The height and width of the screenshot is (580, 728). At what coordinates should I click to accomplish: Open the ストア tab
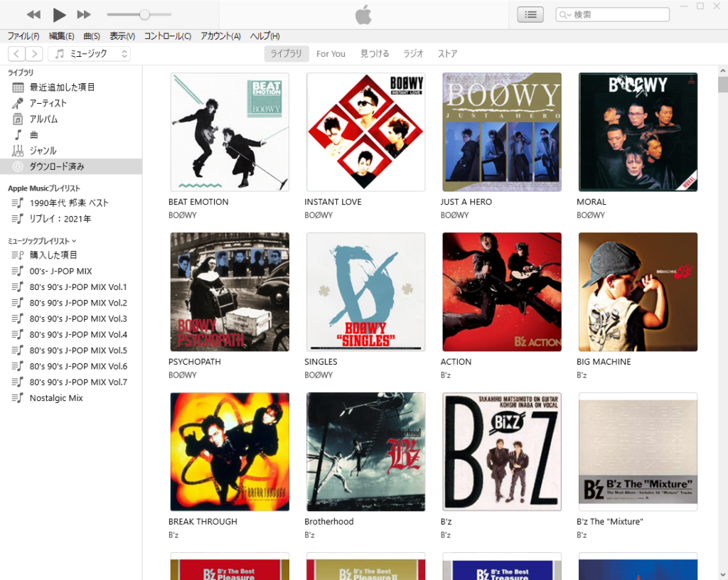pyautogui.click(x=447, y=54)
